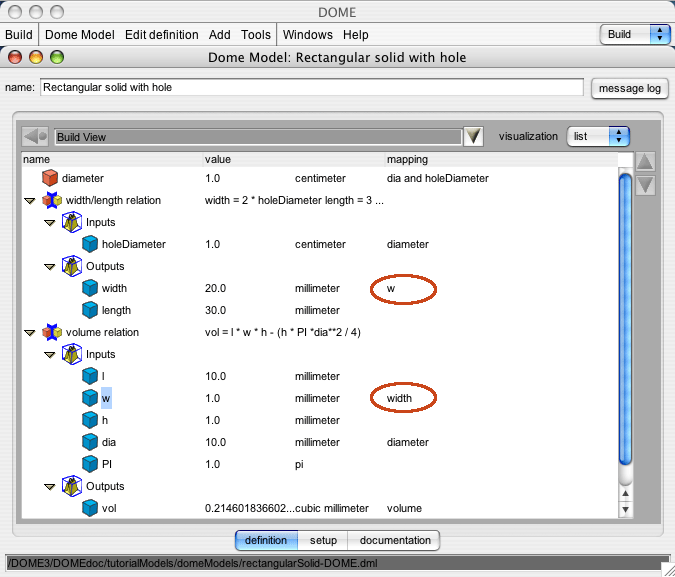The width and height of the screenshot is (675, 577).
Task: Click the blue cube icon for parameter l
Action: (x=90, y=376)
